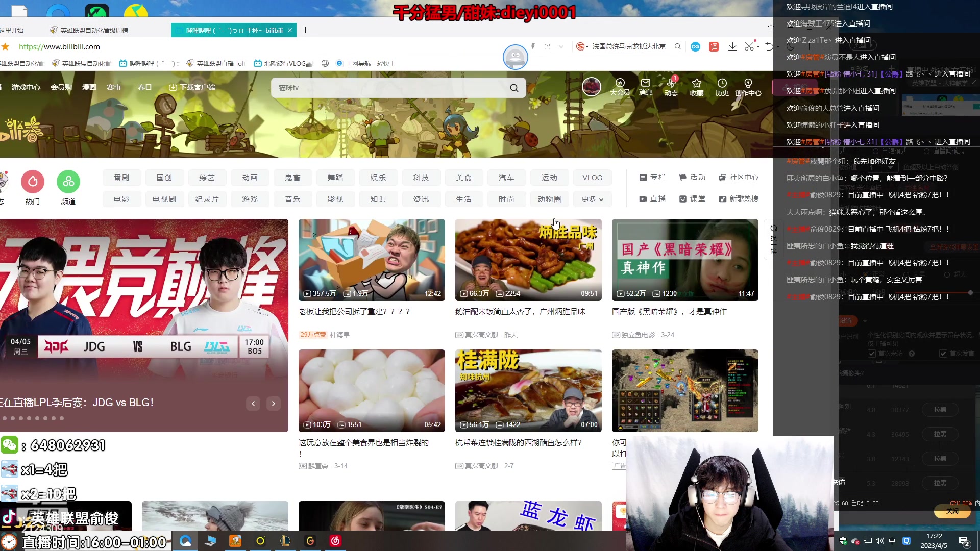Open the 上网导航 bookmark
The height and width of the screenshot is (551, 980).
point(365,63)
